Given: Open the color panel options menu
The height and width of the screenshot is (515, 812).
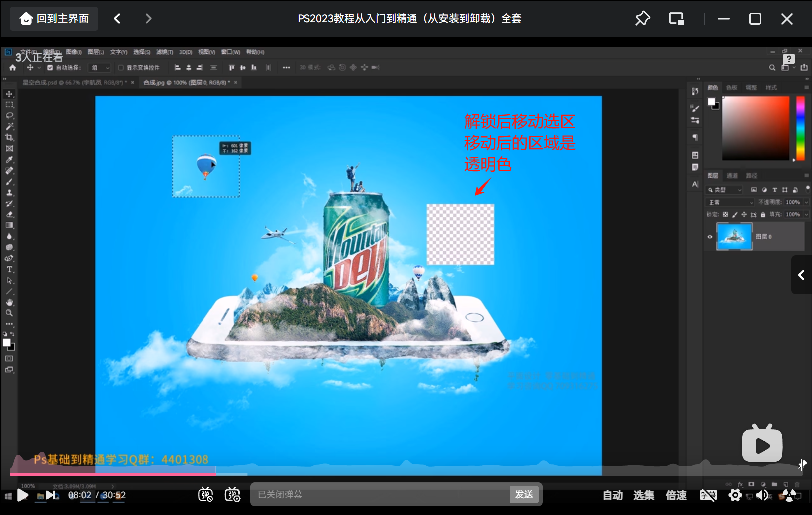Looking at the screenshot, I should (x=806, y=87).
